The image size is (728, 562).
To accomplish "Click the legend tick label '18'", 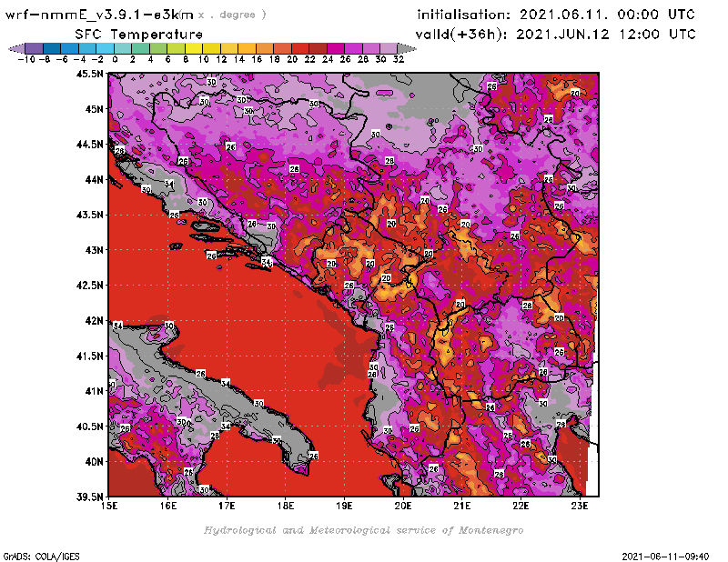I will [x=275, y=60].
